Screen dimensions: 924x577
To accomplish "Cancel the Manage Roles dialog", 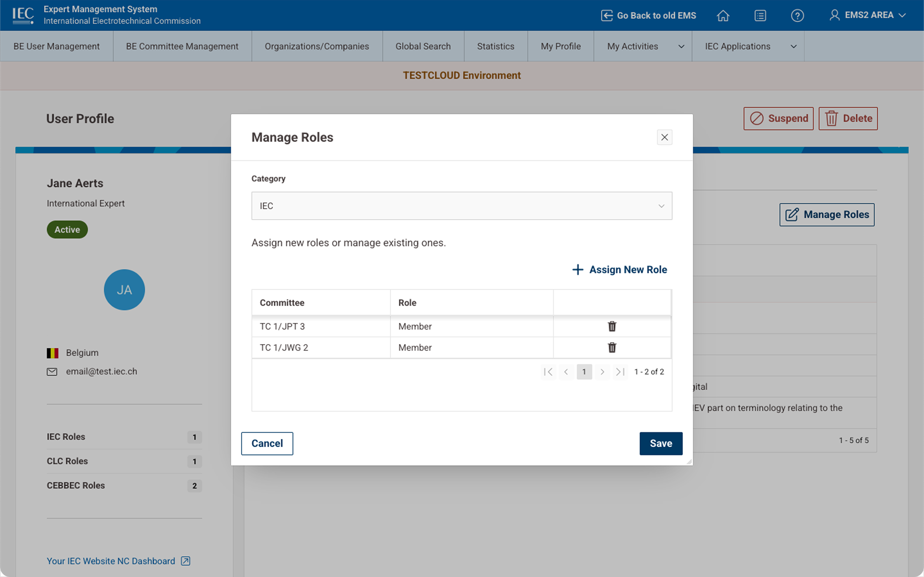I will 267,443.
